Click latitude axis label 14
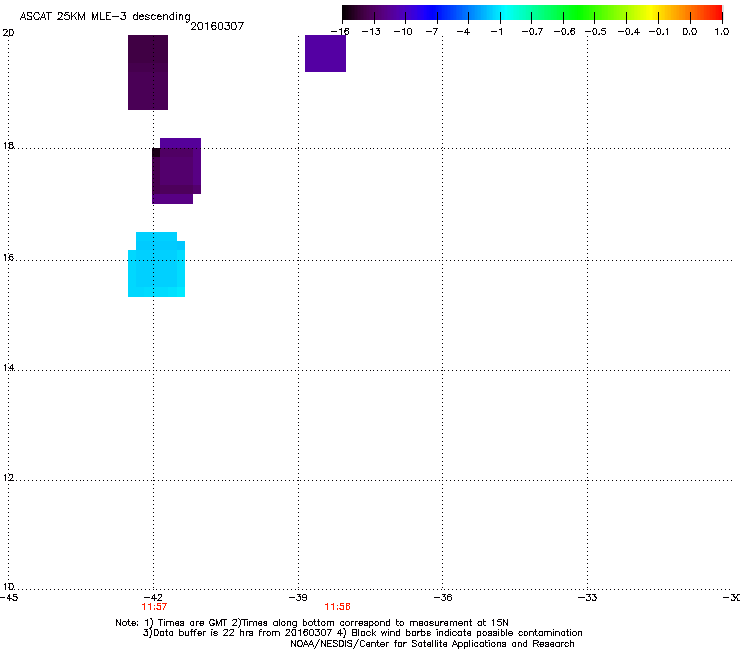 [x=8, y=367]
